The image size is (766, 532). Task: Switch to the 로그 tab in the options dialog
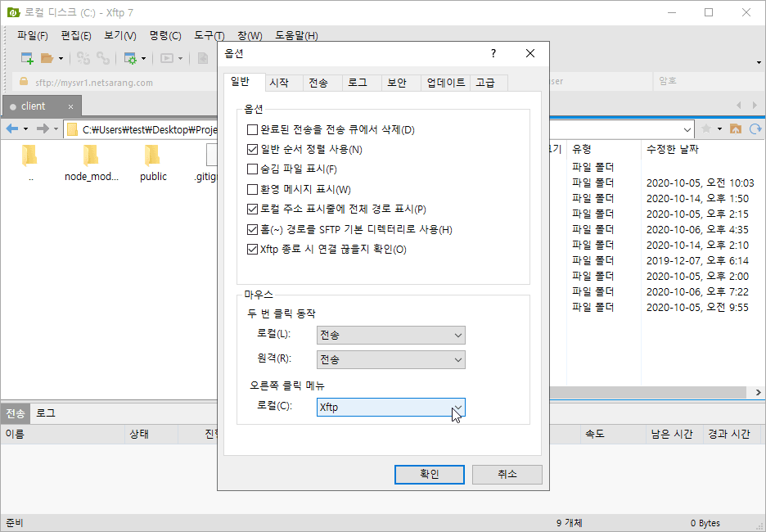tap(362, 83)
